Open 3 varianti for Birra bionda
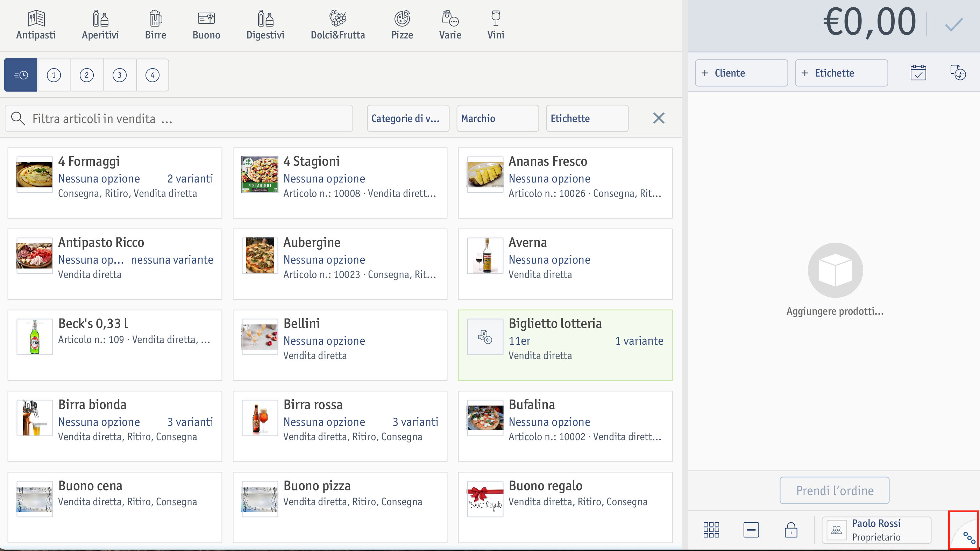This screenshot has width=980, height=551. tap(190, 422)
